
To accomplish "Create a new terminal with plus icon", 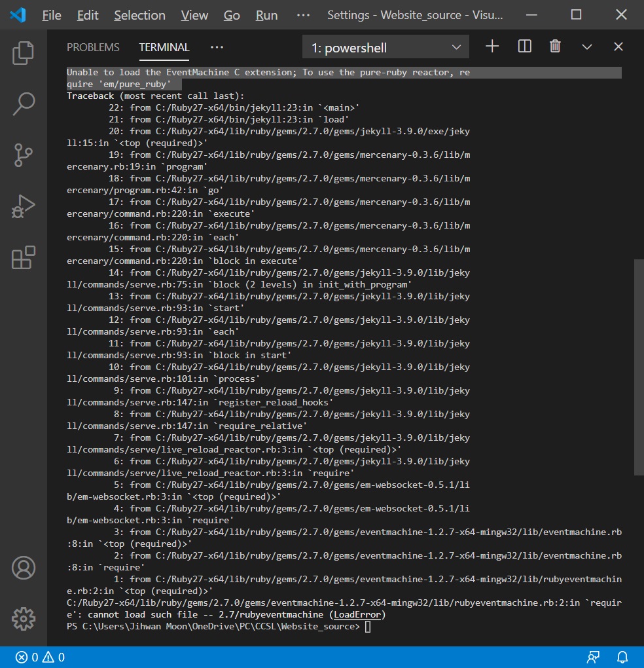I will [x=492, y=46].
